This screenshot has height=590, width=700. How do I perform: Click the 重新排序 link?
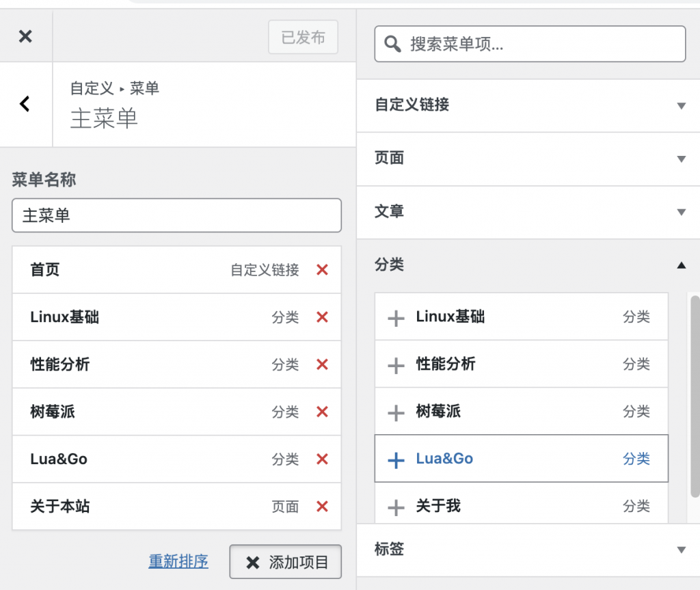tap(178, 562)
